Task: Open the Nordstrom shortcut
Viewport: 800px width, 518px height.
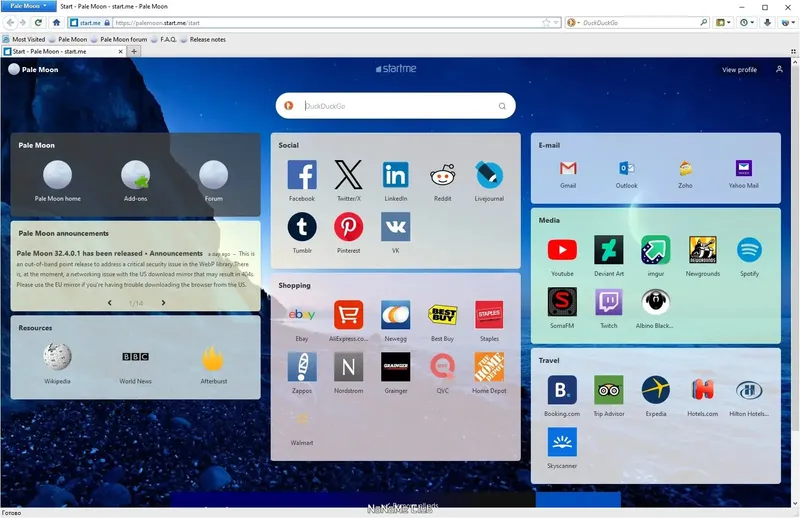Action: pyautogui.click(x=348, y=367)
